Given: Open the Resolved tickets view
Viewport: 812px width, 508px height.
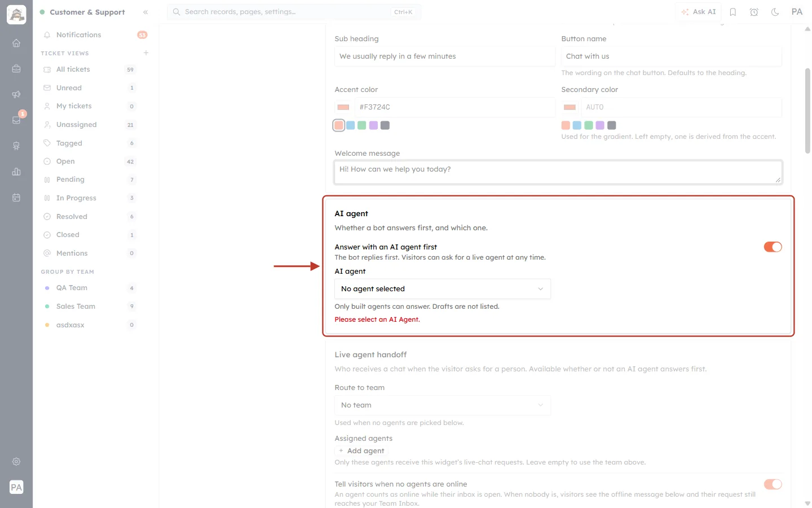Looking at the screenshot, I should (x=90, y=217).
